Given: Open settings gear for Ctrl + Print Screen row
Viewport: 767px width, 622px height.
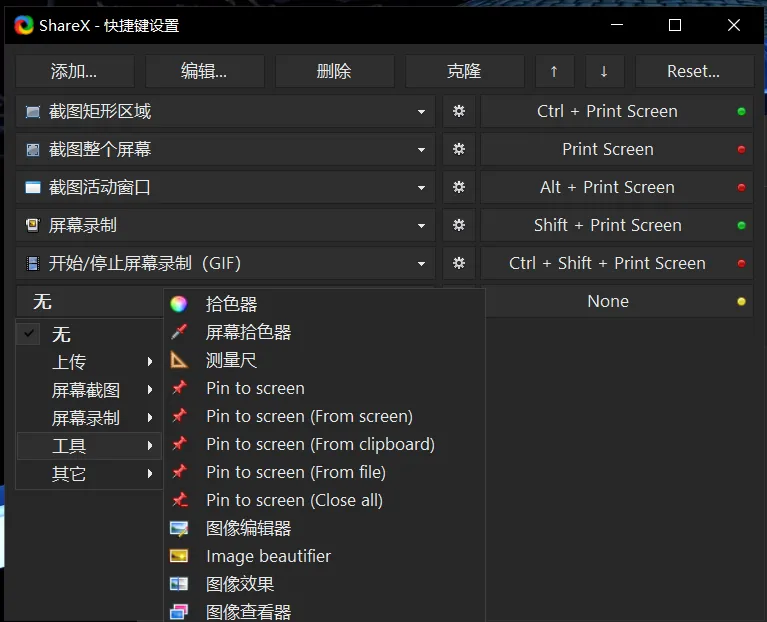Looking at the screenshot, I should point(459,111).
